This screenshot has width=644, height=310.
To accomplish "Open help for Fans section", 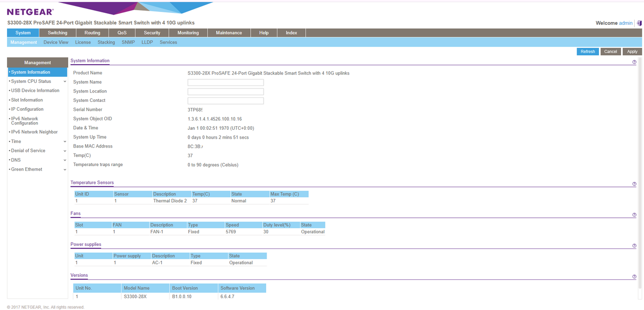I will (x=634, y=215).
